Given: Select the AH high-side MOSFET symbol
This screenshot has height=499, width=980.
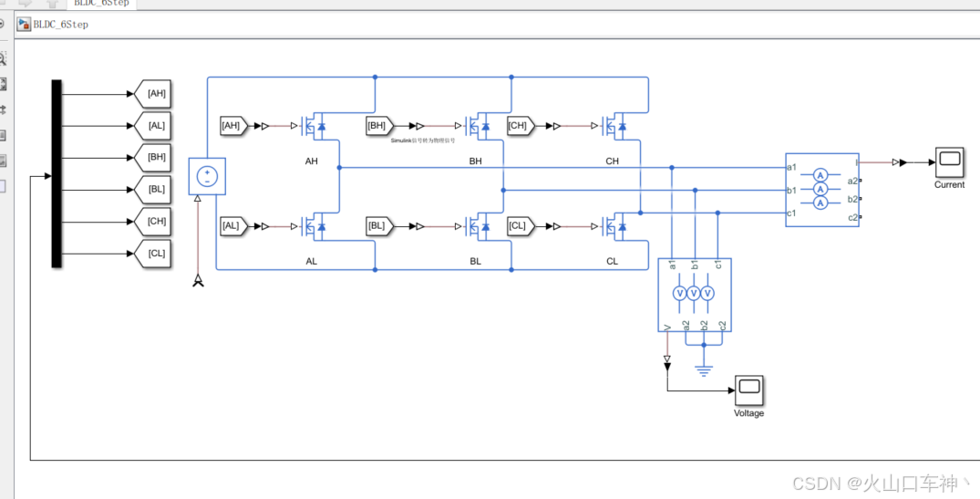Looking at the screenshot, I should [313, 126].
